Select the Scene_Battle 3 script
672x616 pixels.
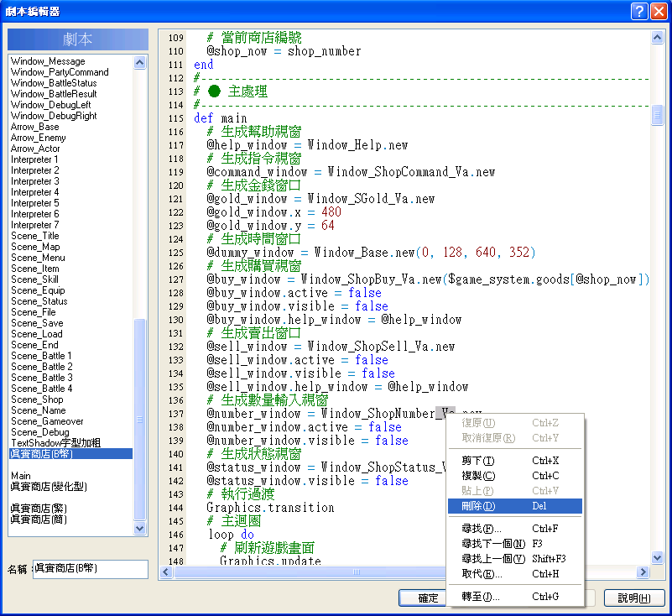coord(42,378)
